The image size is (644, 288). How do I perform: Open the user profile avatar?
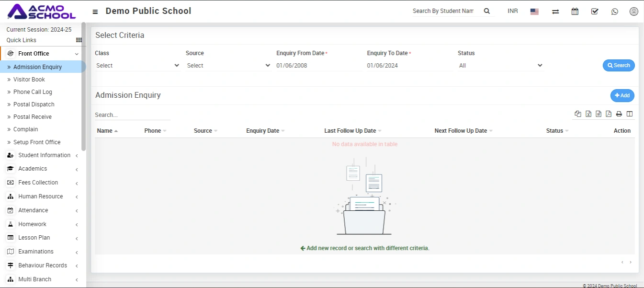point(634,12)
